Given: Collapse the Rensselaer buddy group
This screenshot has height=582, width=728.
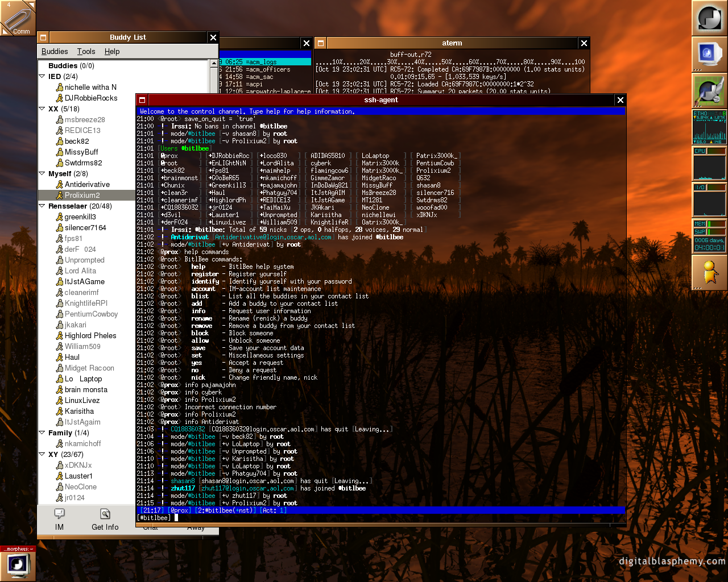Looking at the screenshot, I should pos(42,206).
